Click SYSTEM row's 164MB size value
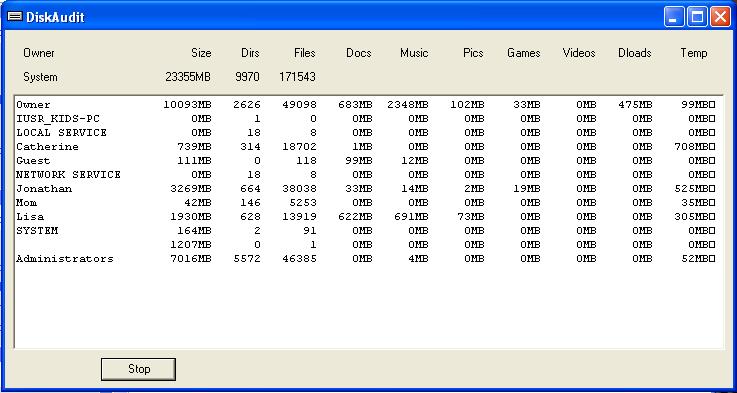 click(x=195, y=231)
